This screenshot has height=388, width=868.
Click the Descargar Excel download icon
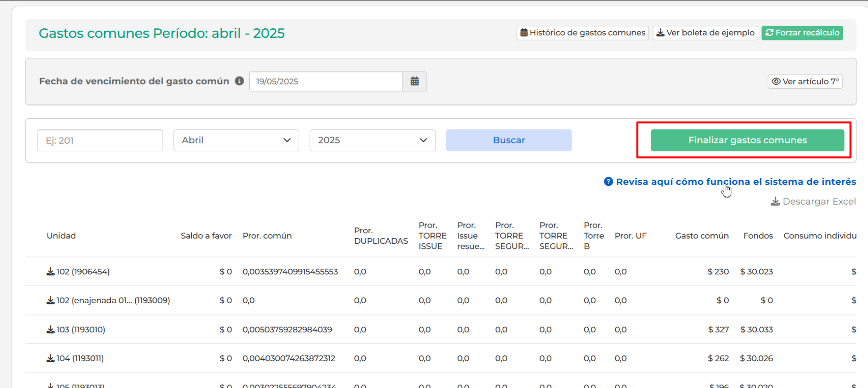tap(775, 202)
